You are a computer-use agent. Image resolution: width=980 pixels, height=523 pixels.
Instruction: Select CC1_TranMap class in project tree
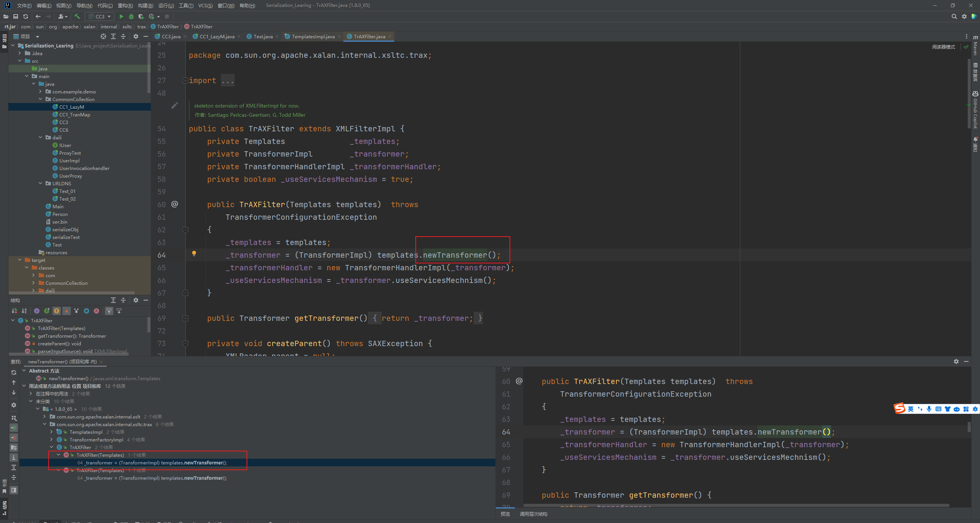(x=75, y=114)
